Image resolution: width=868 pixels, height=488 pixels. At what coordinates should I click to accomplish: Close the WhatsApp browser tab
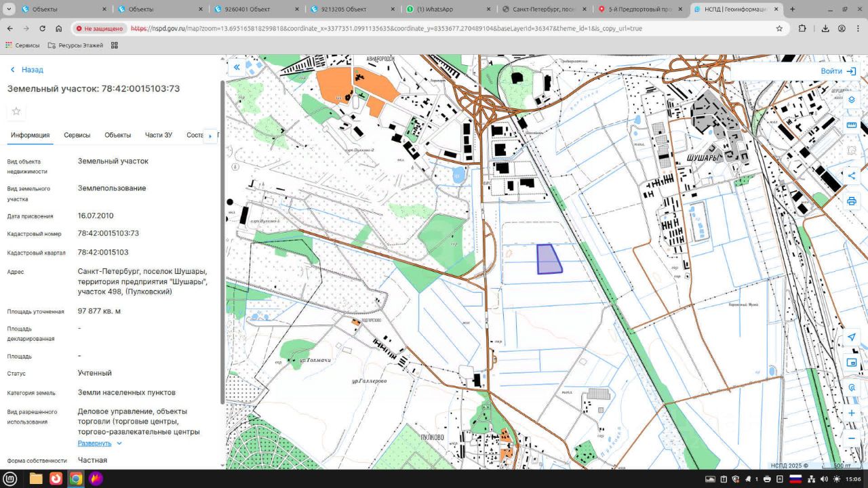pos(488,9)
